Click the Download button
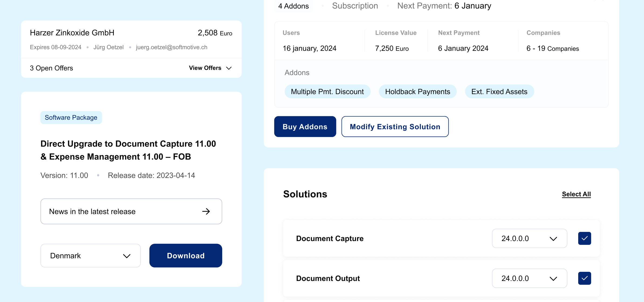Screen dimensions: 644x302 point(186,256)
